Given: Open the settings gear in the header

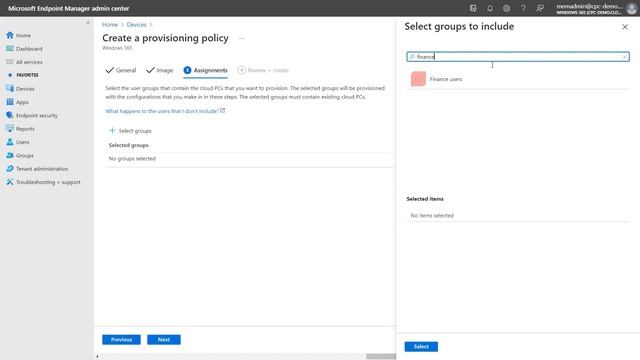Looking at the screenshot, I should (506, 8).
